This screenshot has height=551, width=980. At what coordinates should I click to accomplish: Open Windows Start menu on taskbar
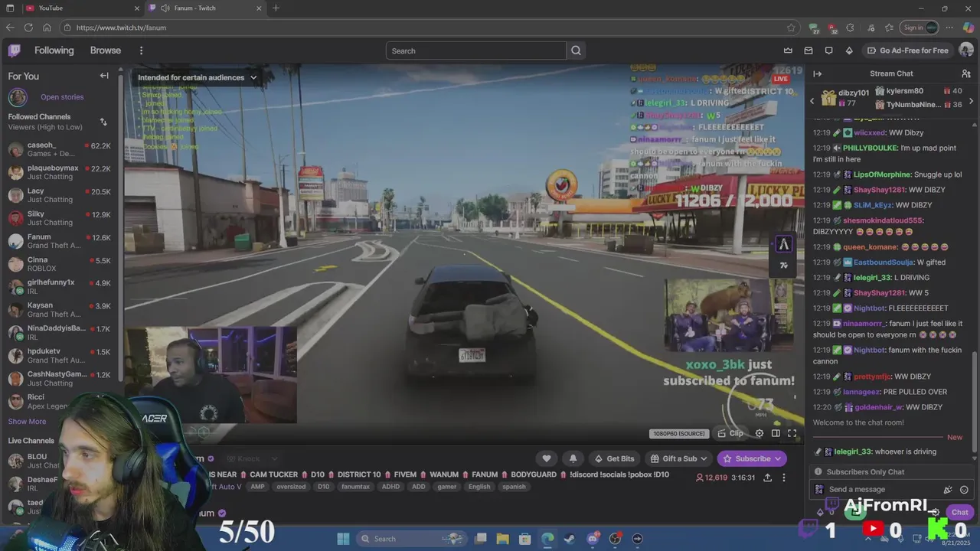(x=343, y=539)
